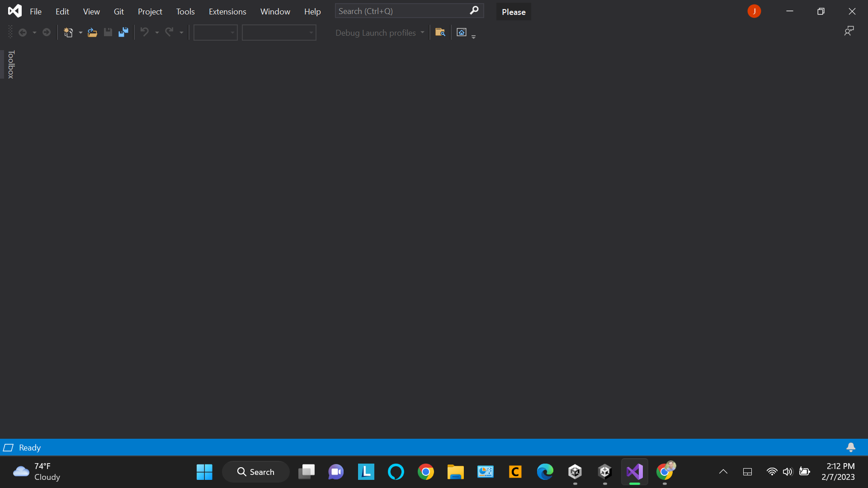Open the new project dropdown arrow
This screenshot has height=488, width=868.
(80, 32)
